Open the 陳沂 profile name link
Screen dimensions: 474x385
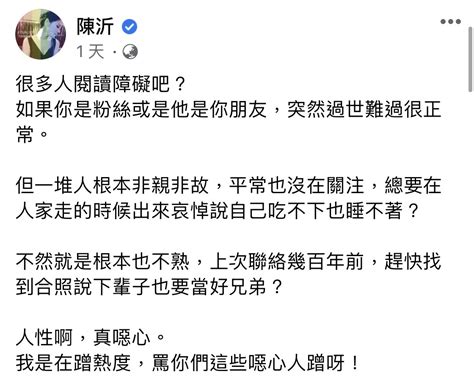pyautogui.click(x=95, y=27)
